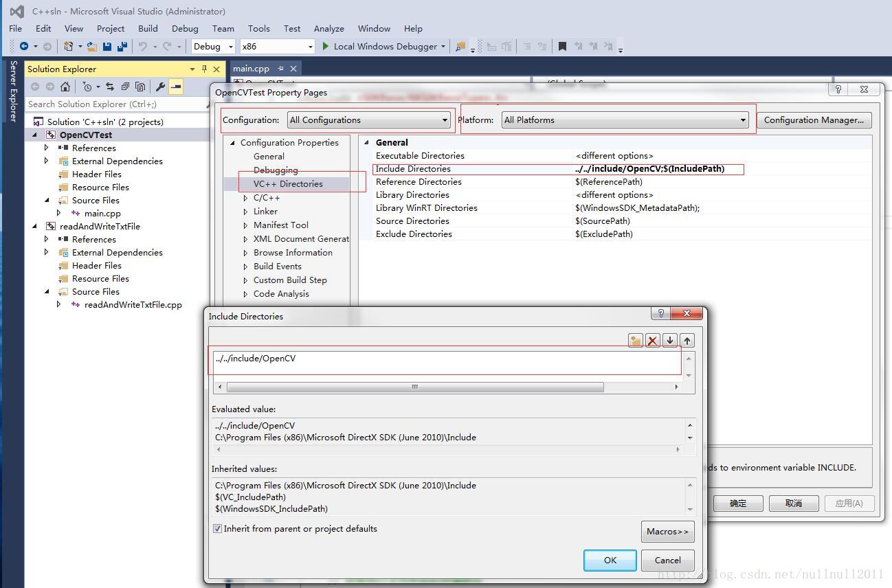Click the New Project toolbar icon
892x588 pixels.
pos(68,46)
